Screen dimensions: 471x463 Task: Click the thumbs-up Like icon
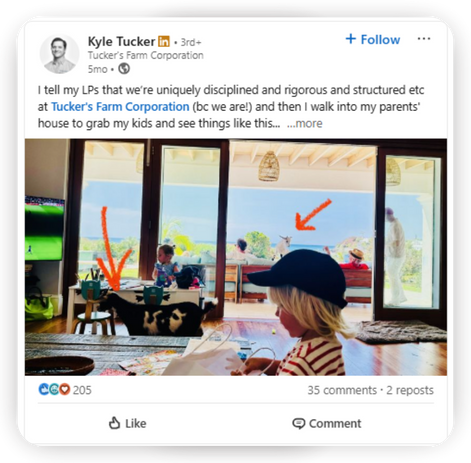click(x=114, y=423)
